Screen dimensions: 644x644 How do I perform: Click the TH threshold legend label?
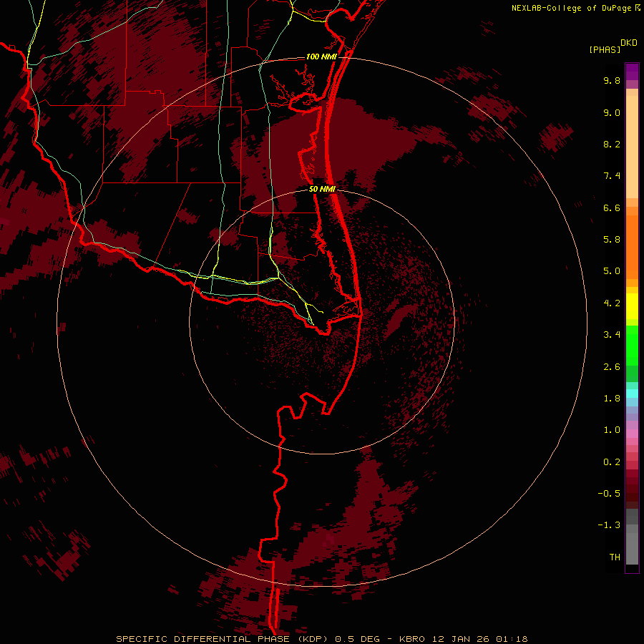[x=615, y=557]
